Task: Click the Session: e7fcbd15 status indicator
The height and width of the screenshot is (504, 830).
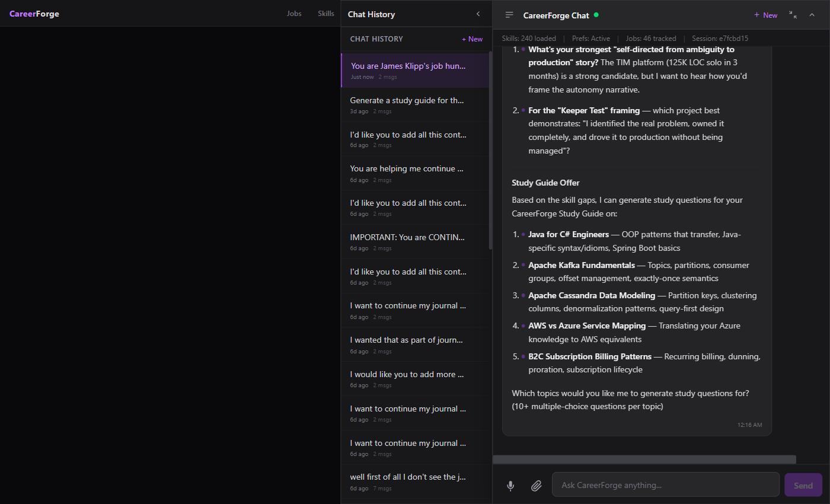Action: tap(719, 38)
